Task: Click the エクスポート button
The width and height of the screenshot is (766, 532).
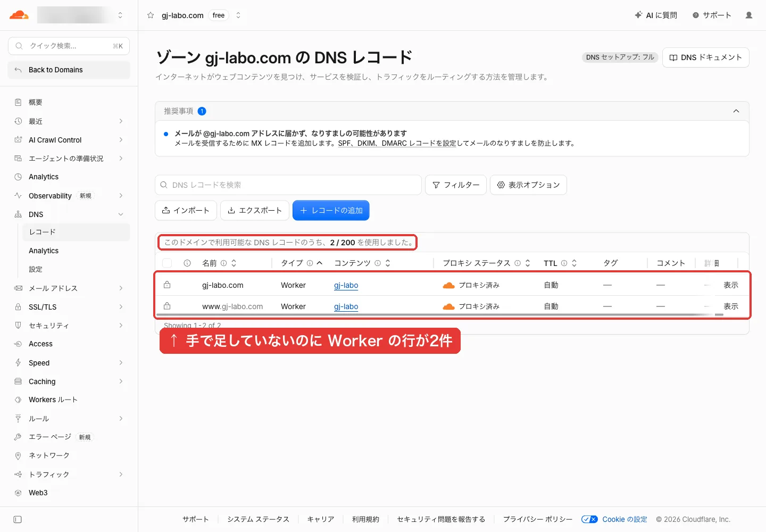Action: tap(255, 211)
